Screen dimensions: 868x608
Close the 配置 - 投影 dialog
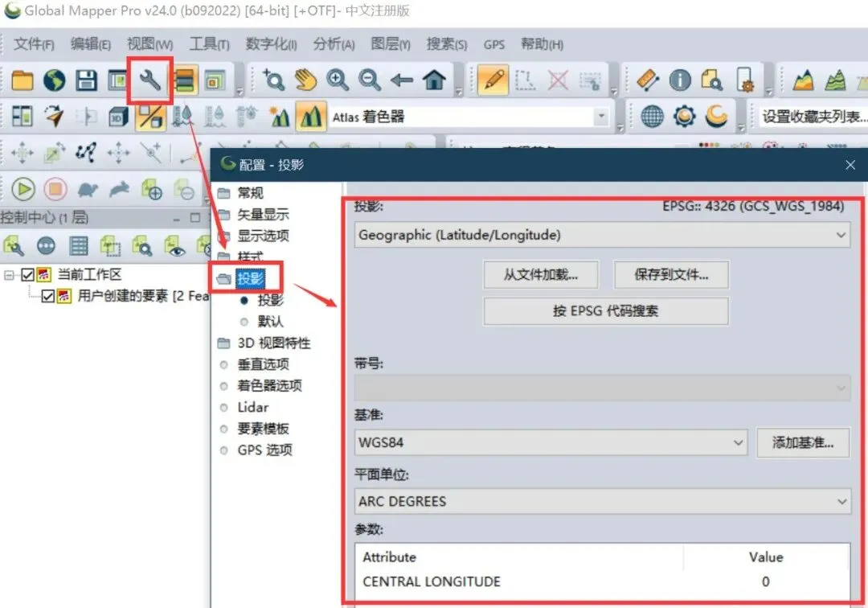pos(850,165)
